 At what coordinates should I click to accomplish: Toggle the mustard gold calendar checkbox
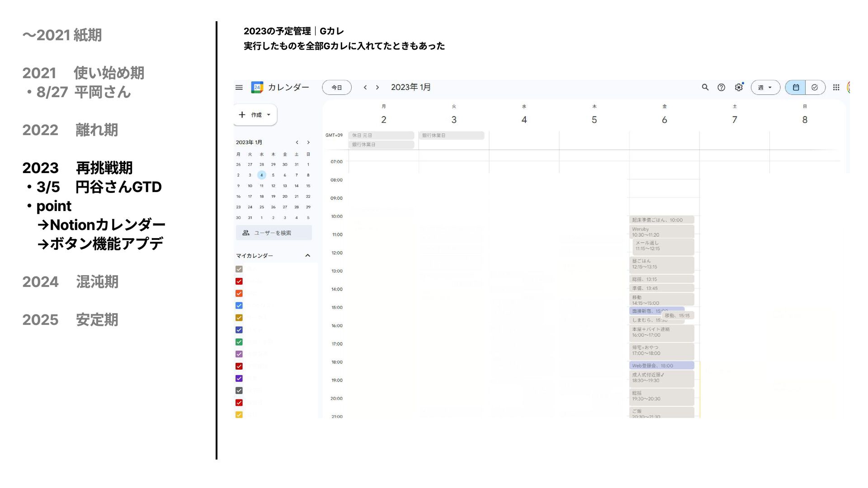[239, 318]
